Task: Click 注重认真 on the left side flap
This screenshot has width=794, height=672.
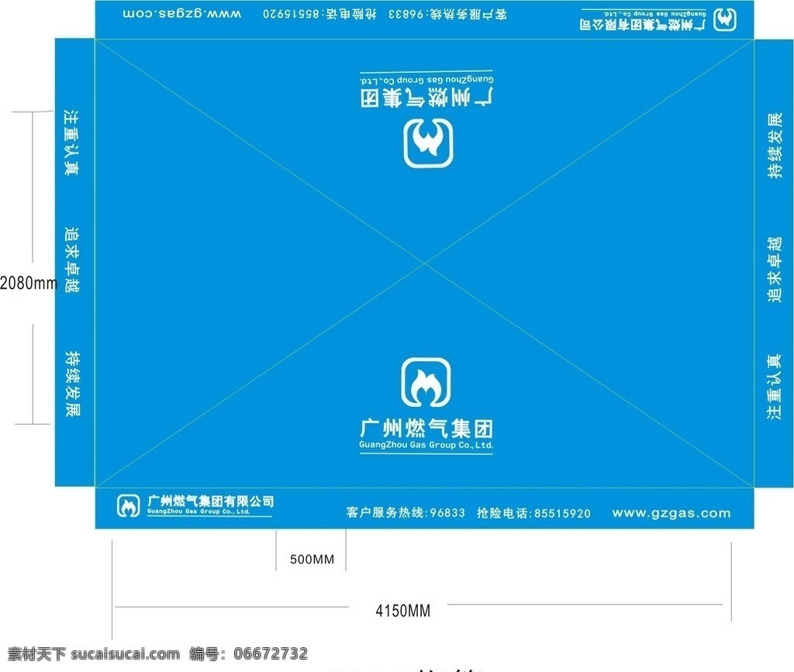Action: point(71,142)
